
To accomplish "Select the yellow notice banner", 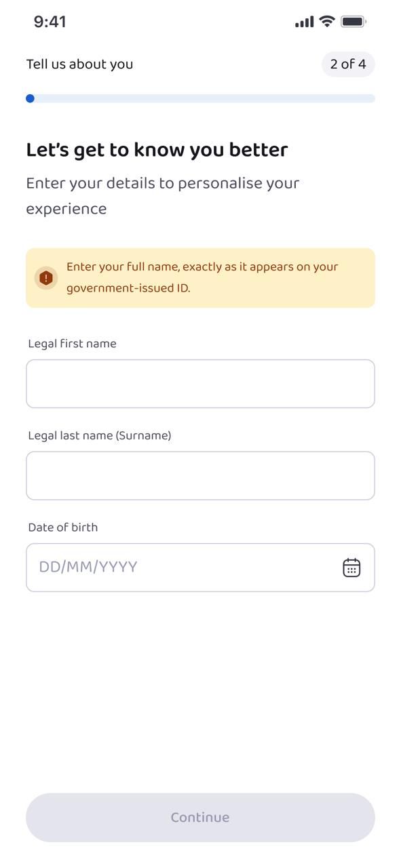I will point(200,277).
